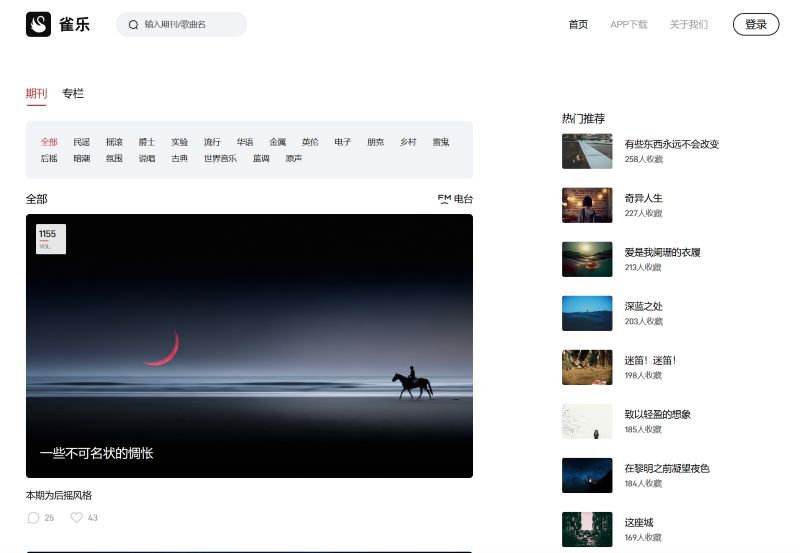
Task: Open recommended title 迷笛！迷笛！
Action: 651,361
